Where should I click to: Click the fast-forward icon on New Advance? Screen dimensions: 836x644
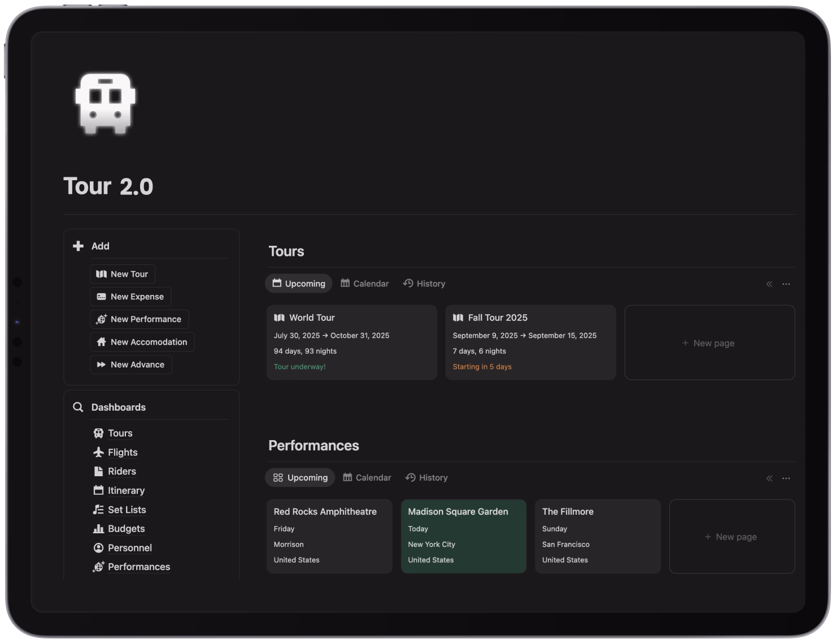101,364
